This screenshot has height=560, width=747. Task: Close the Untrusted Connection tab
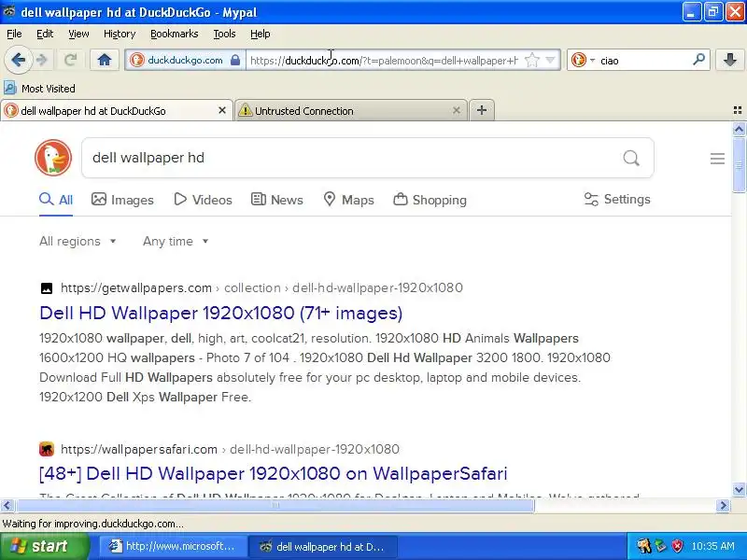coord(456,110)
